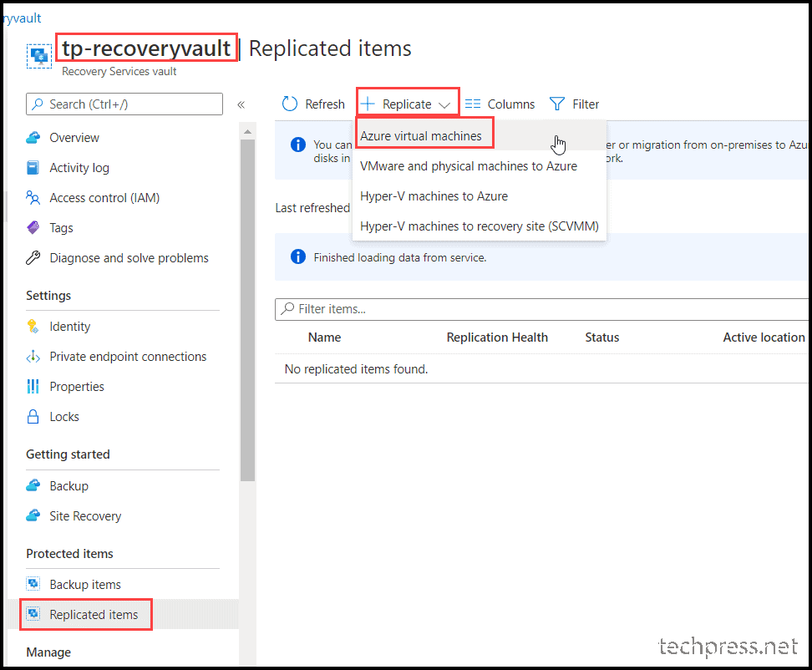Click the Refresh circular arrow icon

(x=290, y=104)
